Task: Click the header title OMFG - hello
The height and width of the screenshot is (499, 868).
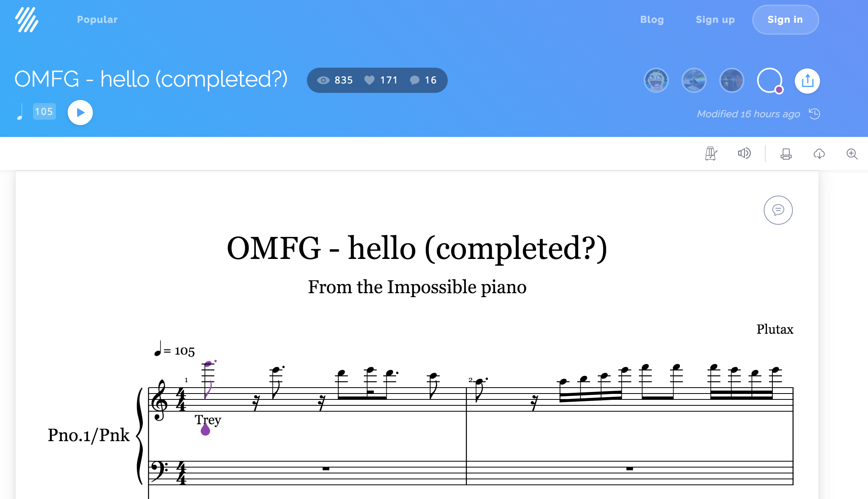Action: tap(151, 79)
